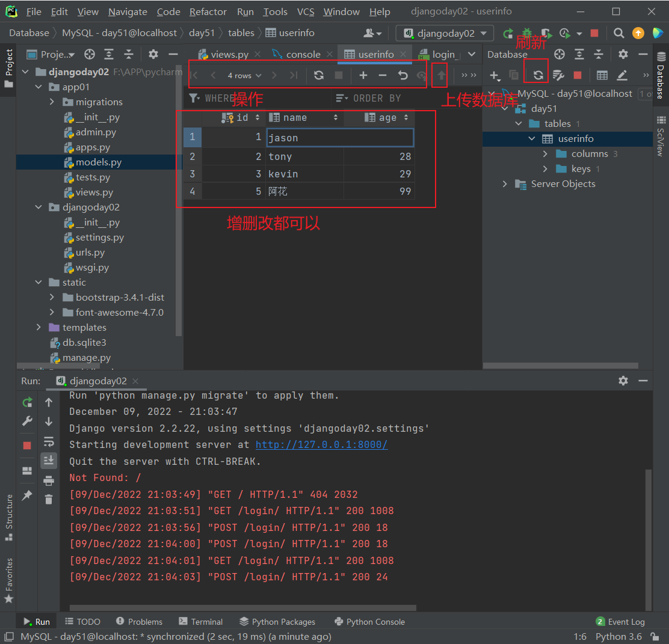Open the Terminal tool window
Screen dimensions: 669x644
[x=200, y=622]
